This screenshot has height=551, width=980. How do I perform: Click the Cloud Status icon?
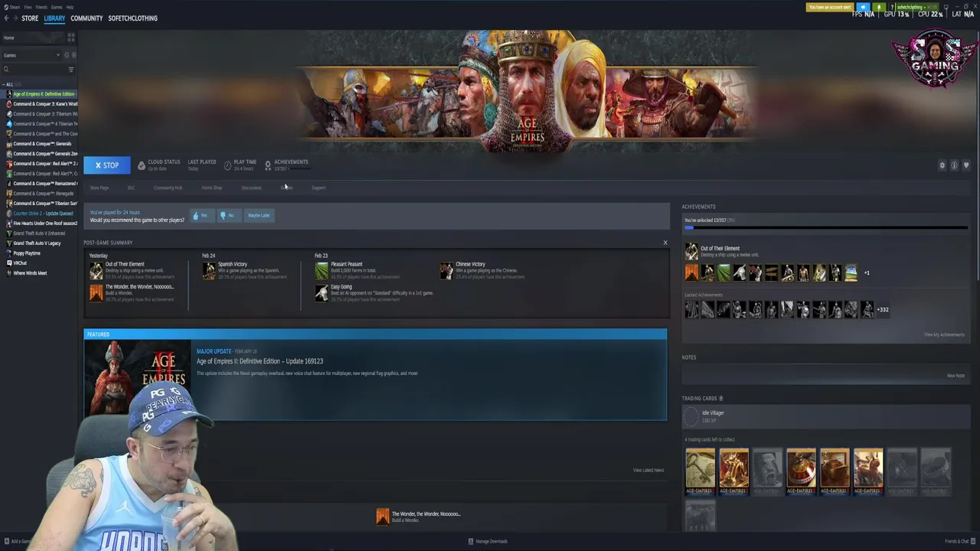141,165
